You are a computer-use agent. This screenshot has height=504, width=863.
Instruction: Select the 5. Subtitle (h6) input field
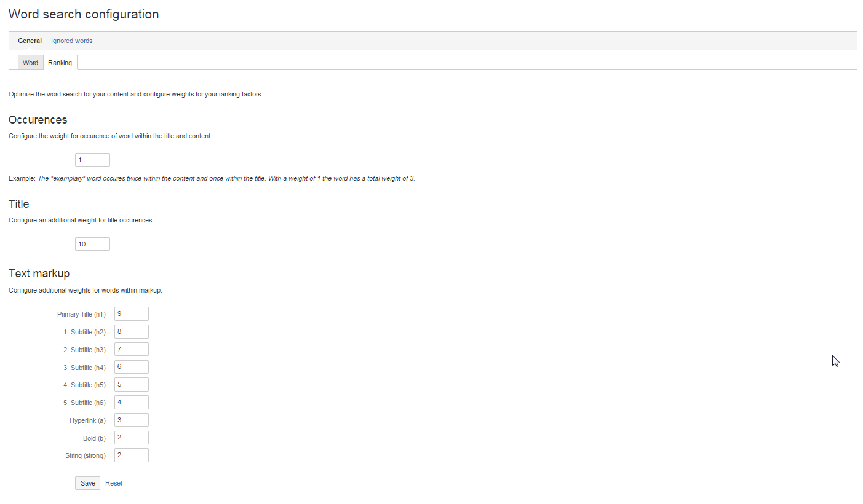131,403
